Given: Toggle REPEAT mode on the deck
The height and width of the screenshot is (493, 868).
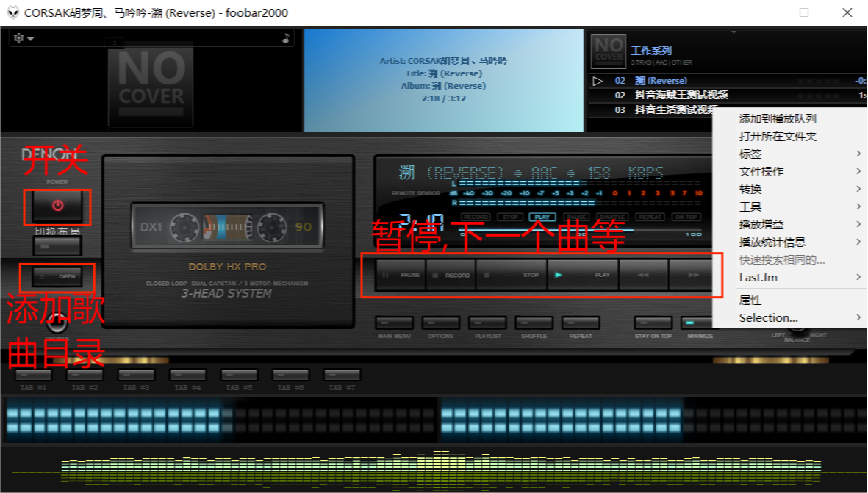Looking at the screenshot, I should (581, 323).
